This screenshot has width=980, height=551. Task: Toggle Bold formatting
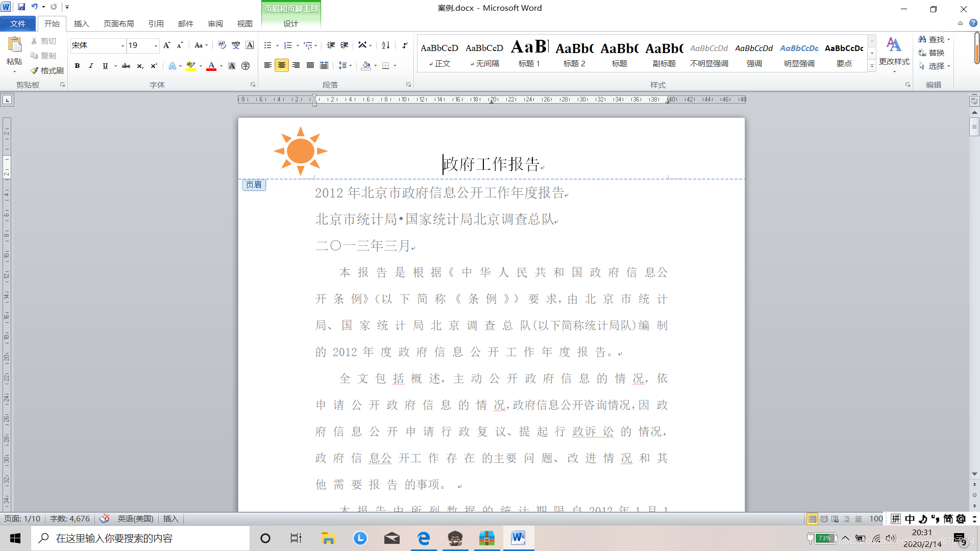point(77,66)
